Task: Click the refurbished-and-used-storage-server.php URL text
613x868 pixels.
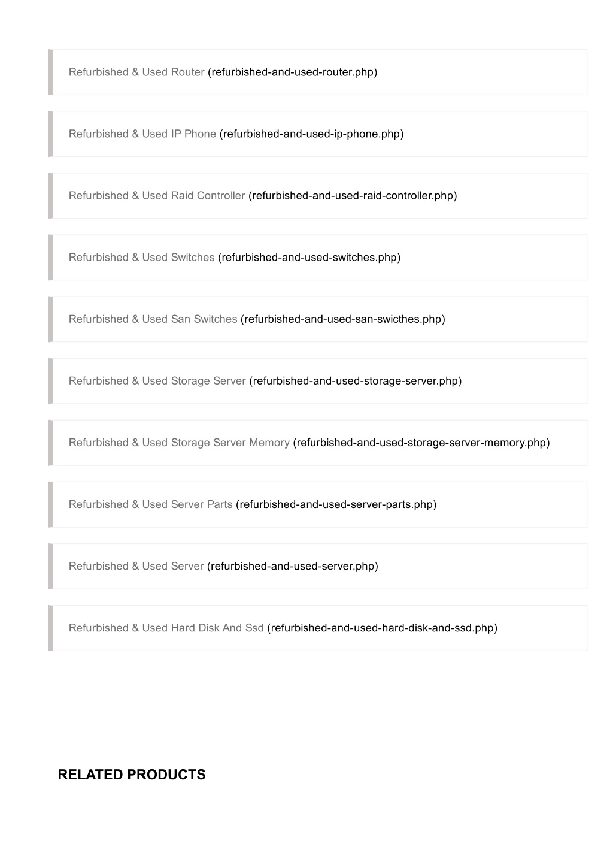Action: (x=356, y=381)
